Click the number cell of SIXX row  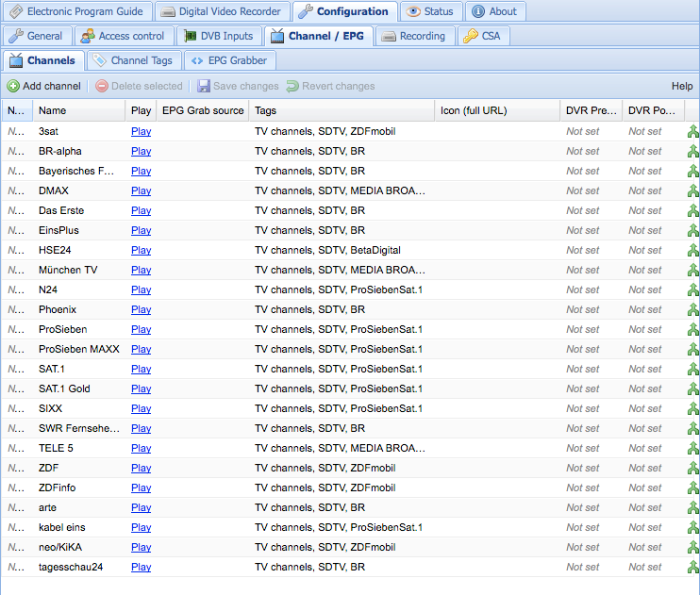(x=17, y=408)
